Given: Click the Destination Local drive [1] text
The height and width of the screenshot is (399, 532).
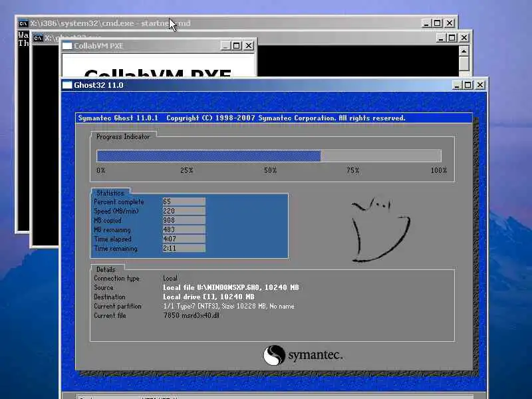Looking at the screenshot, I should [209, 297].
